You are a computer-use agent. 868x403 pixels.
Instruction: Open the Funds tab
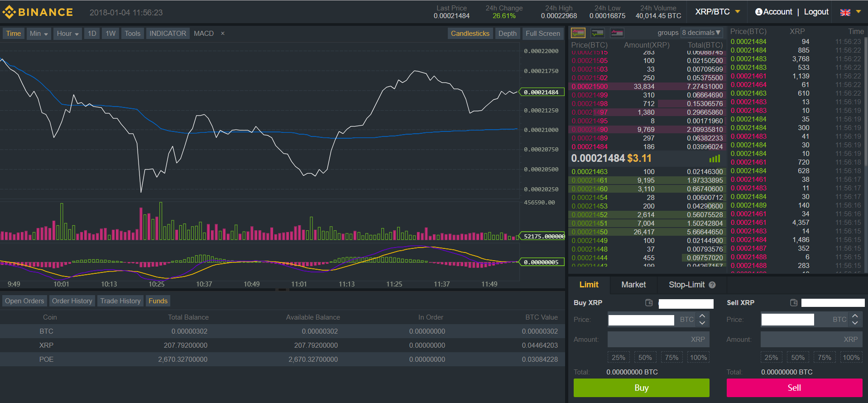tap(158, 301)
